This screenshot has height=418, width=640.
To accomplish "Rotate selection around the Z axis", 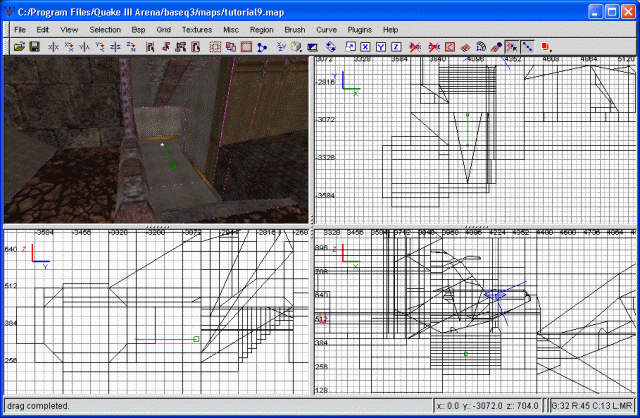I will 131,47.
